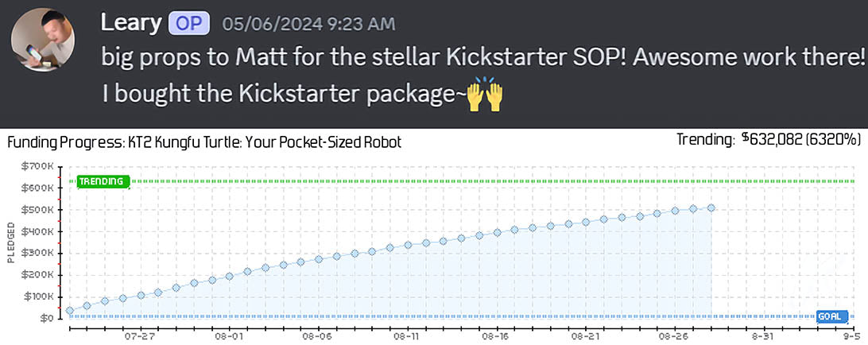Screen dimensions: 868x345
Task: Click the OP badge next to Leary
Action: [189, 23]
